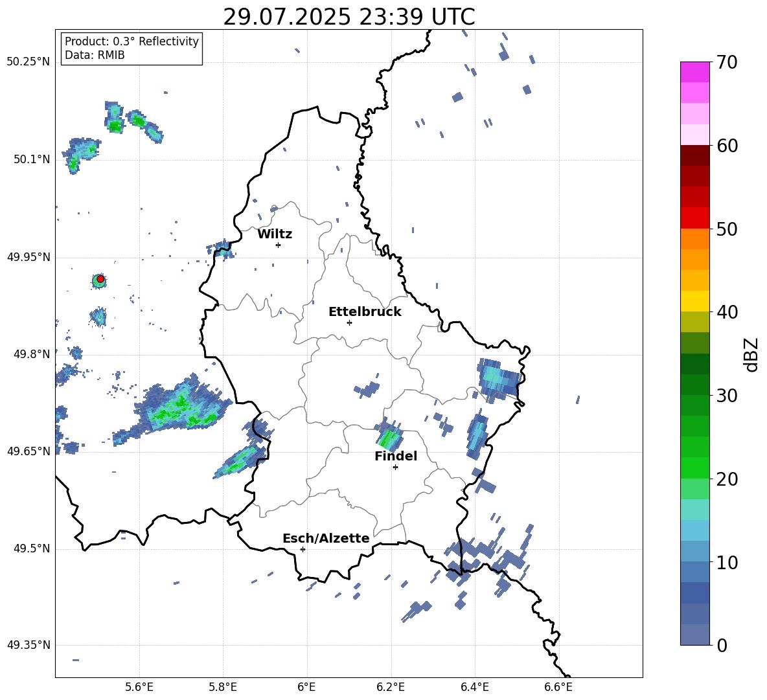Viewport: 767px width, 700px height.
Task: Click the colorbar value 60
Action: [727, 146]
